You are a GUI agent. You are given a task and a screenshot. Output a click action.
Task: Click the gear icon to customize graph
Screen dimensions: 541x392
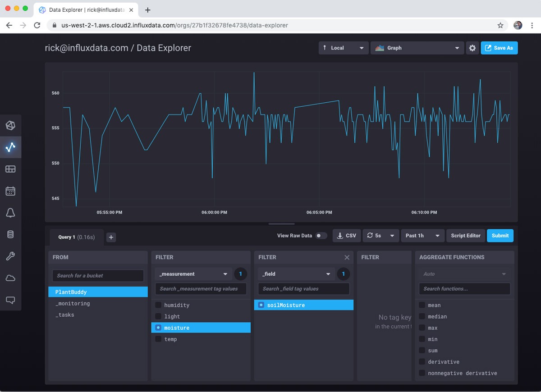(x=472, y=48)
